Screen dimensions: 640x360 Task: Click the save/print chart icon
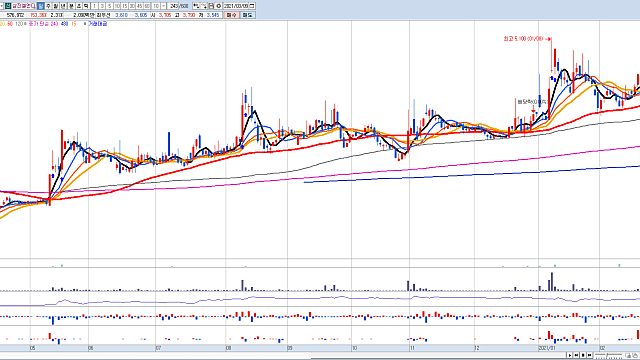(211, 6)
